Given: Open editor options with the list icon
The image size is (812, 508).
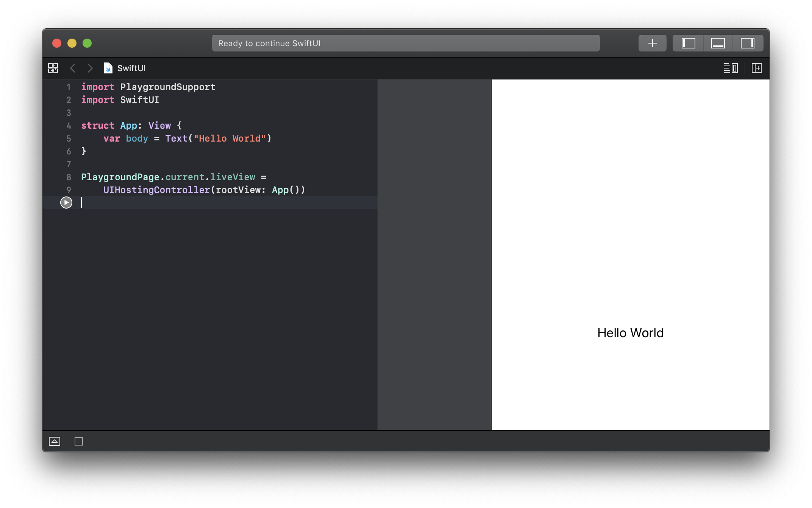Looking at the screenshot, I should point(731,68).
